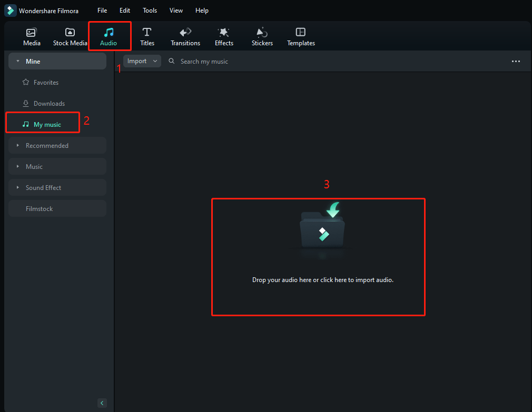Open the Media panel
The width and height of the screenshot is (532, 412).
tap(32, 36)
